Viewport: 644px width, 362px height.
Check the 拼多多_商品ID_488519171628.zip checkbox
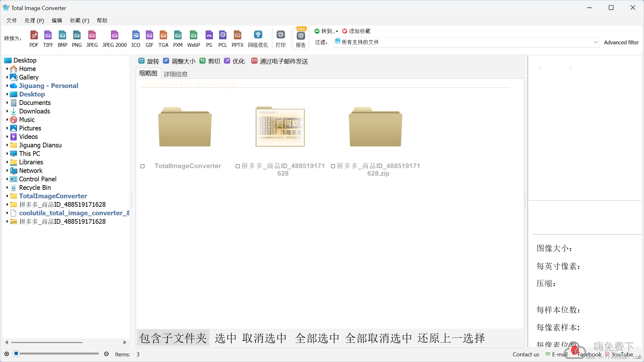pyautogui.click(x=333, y=166)
